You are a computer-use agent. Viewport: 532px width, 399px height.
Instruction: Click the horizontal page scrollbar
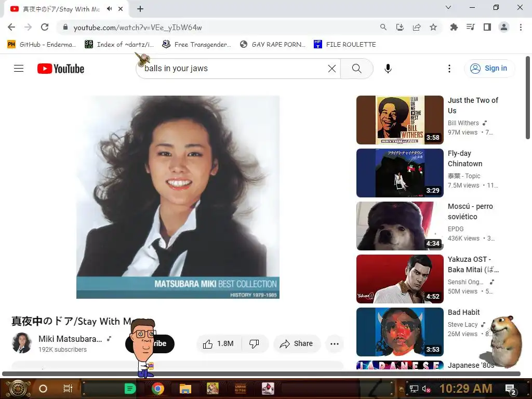click(261, 374)
